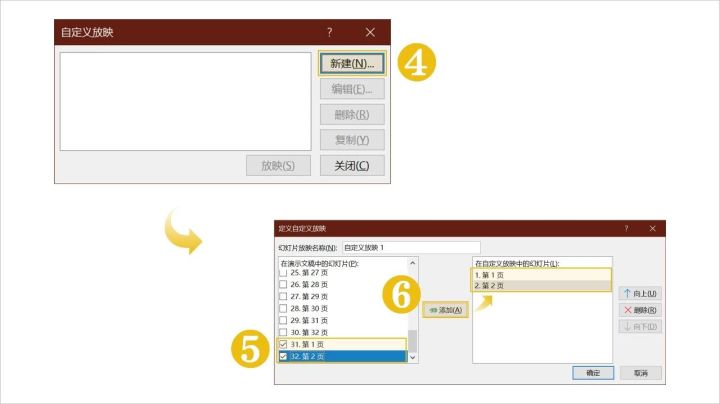720x404 pixels.
Task: Select the row text 32. 第 2 页
Action: 307,356
